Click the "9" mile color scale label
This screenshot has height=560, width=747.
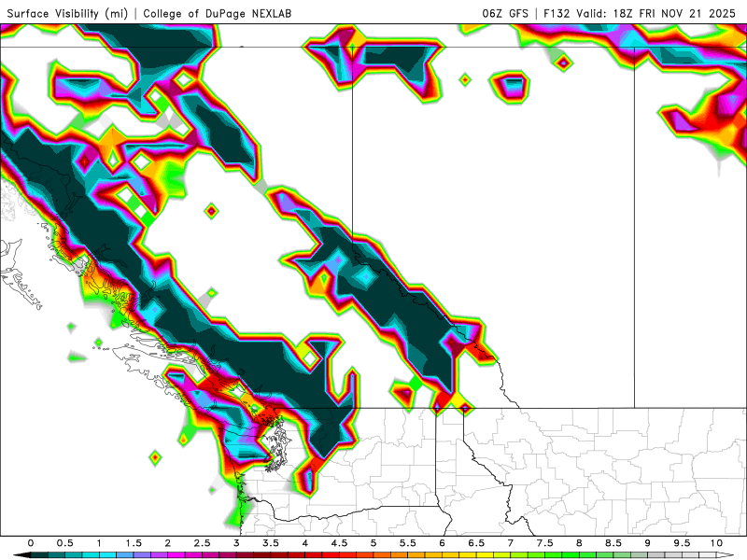(648, 543)
